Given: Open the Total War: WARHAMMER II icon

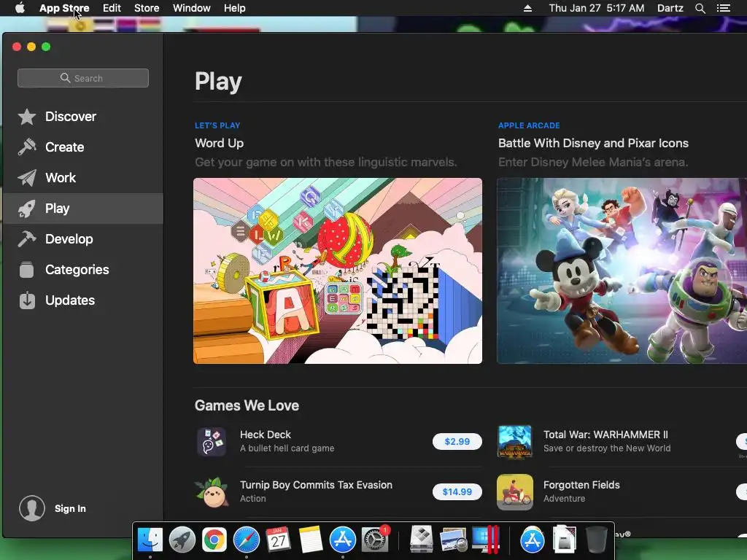Looking at the screenshot, I should 514,441.
